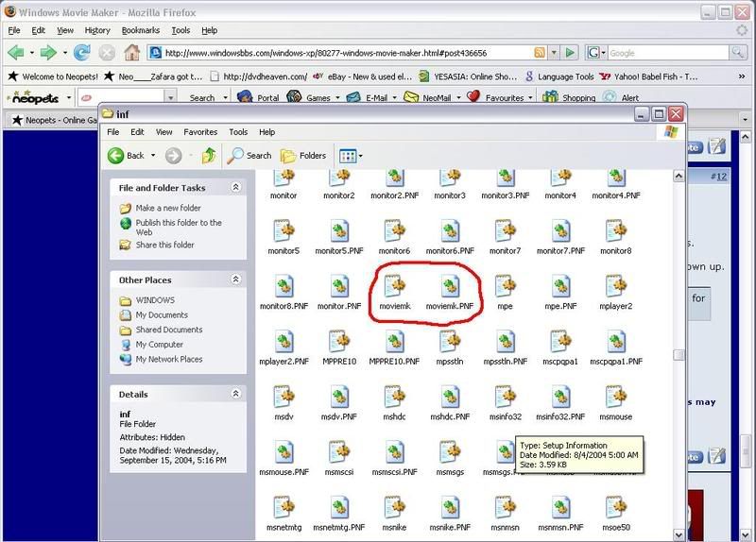Open My Network Places link
Viewport: 756px width, 542px height.
pos(169,360)
